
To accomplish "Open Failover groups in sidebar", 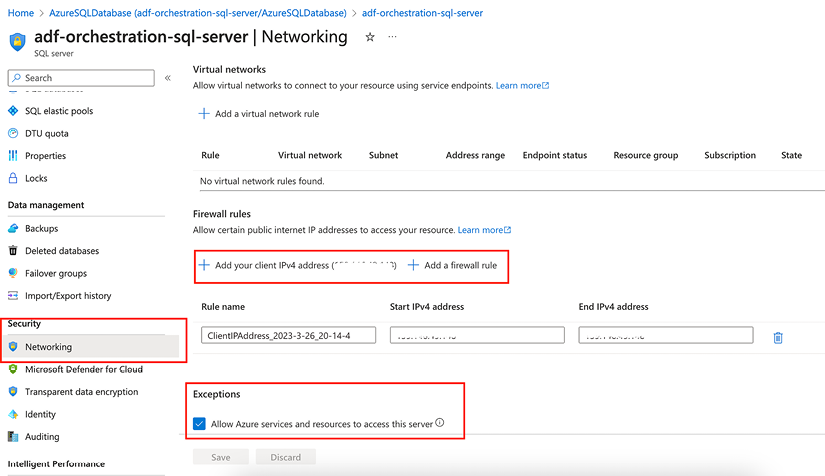I will point(56,273).
